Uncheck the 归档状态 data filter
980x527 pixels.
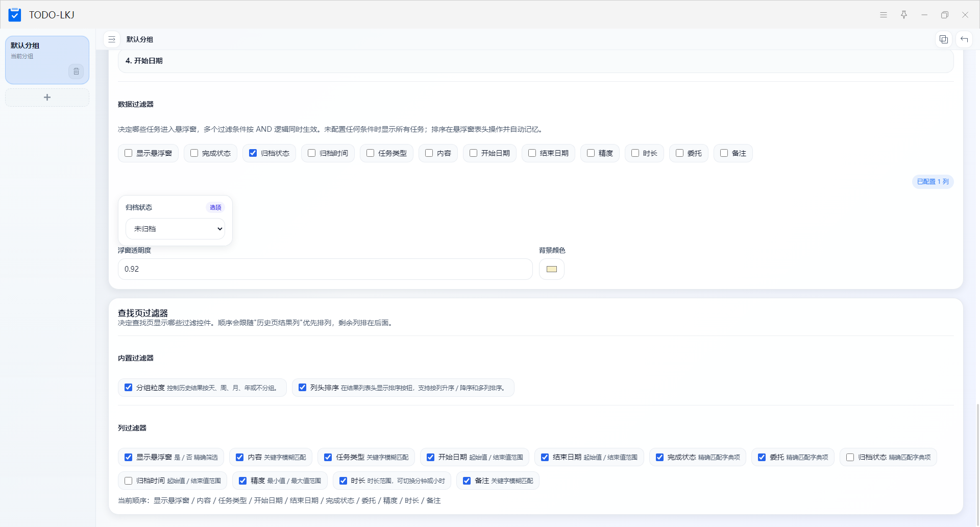253,153
